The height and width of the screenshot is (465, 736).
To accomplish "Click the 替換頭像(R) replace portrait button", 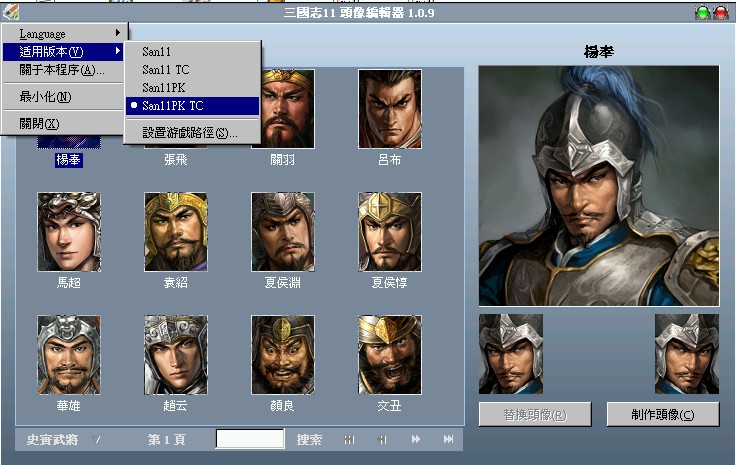I will point(535,414).
